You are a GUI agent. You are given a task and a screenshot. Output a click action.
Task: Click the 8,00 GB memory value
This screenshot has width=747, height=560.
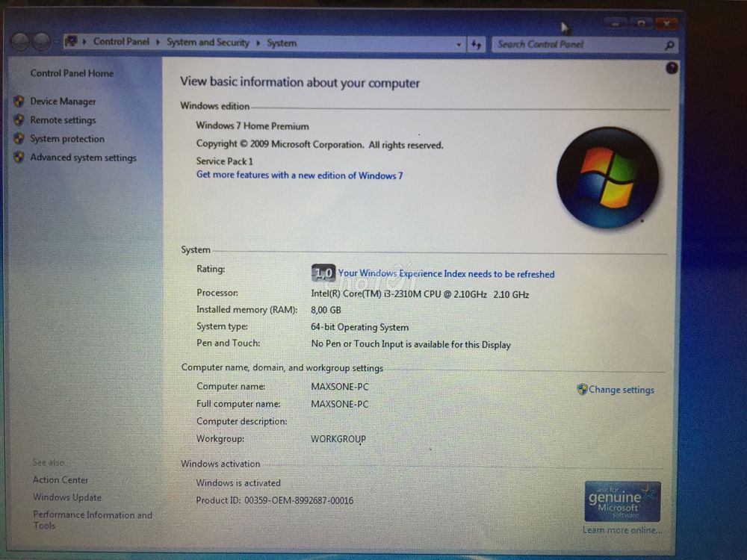(x=326, y=310)
